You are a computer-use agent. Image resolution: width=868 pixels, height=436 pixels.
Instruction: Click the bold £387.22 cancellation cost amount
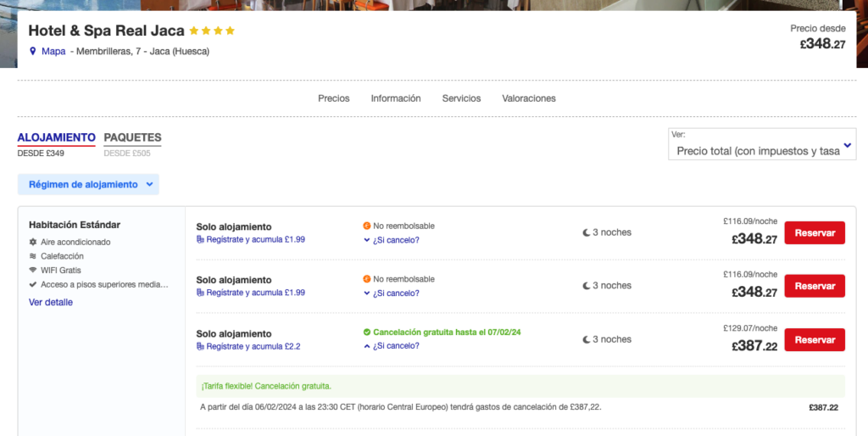point(823,407)
